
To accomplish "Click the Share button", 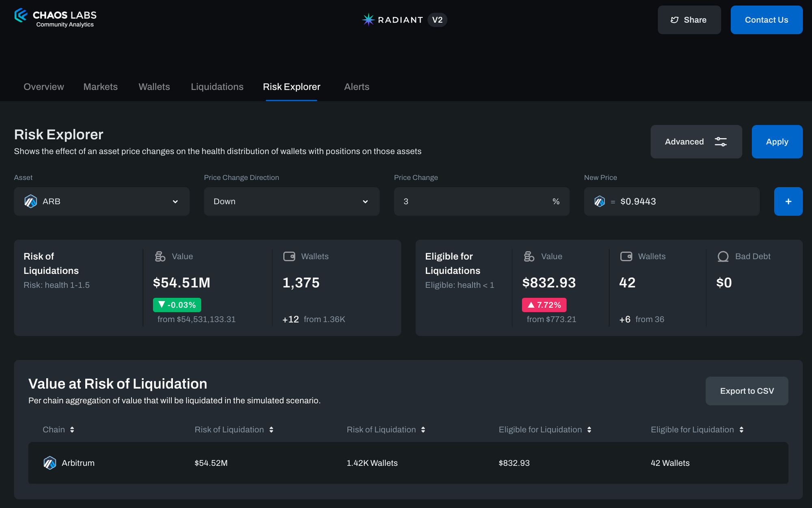I will (x=689, y=20).
